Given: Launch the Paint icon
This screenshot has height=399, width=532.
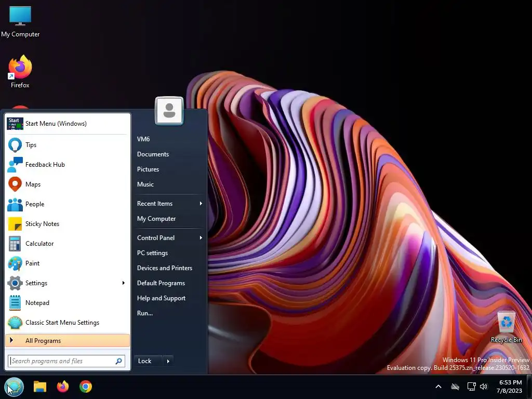Looking at the screenshot, I should point(15,263).
